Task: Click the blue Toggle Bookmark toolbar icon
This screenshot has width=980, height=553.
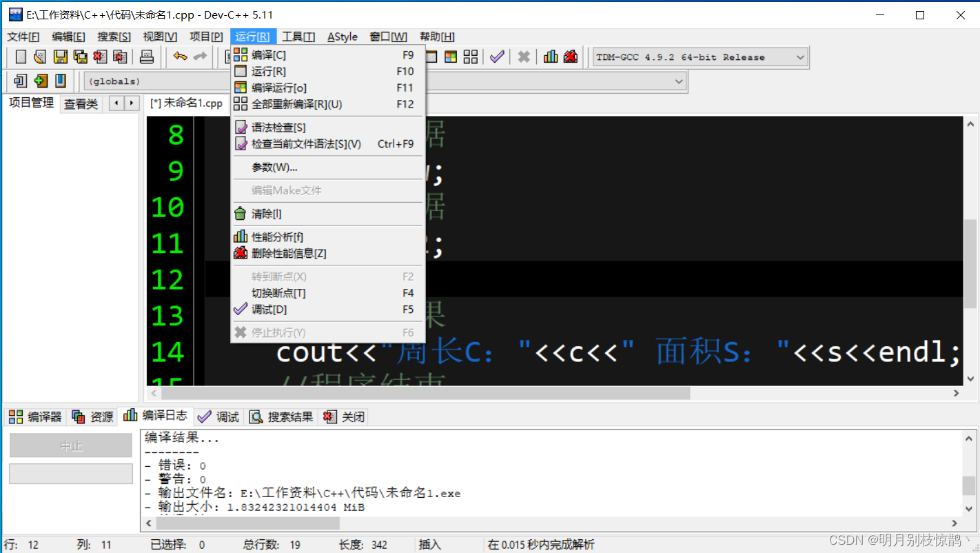Action: (x=61, y=81)
